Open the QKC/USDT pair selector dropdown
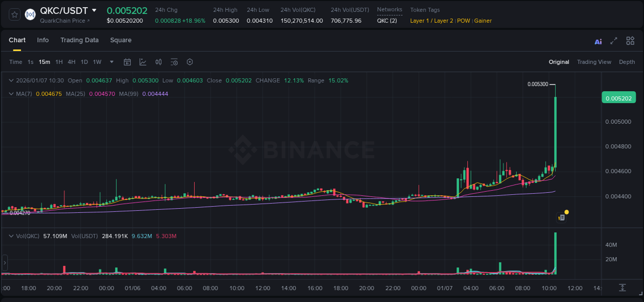 tap(94, 10)
